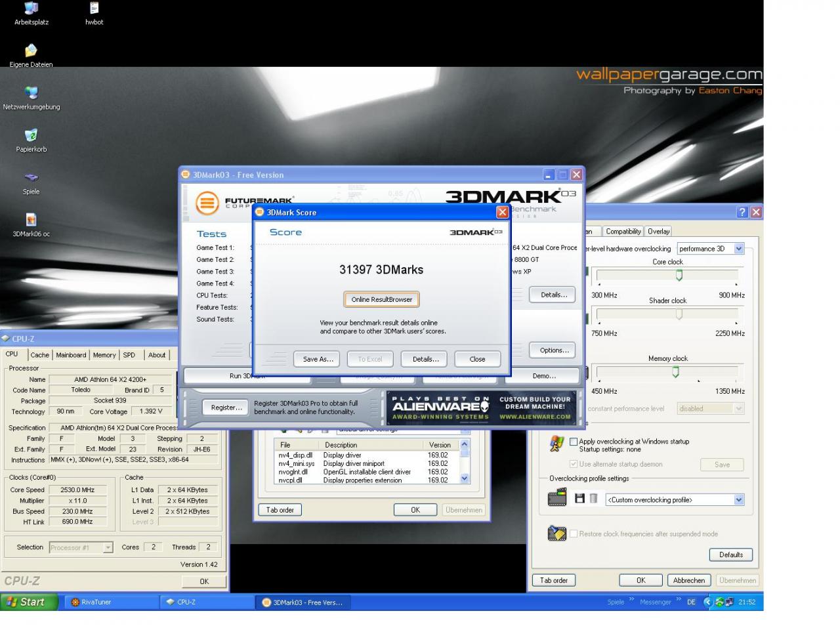Click Tab order in the driver files window
Image resolution: width=840 pixels, height=630 pixels.
[280, 510]
